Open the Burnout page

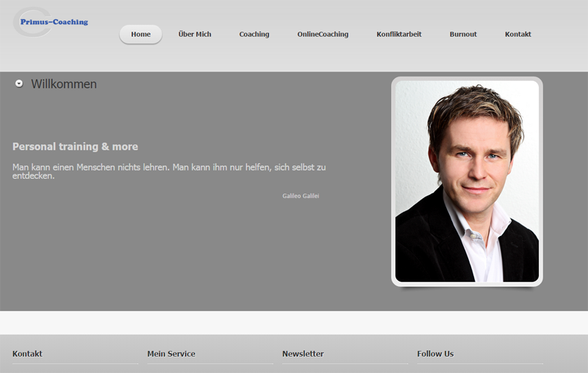click(x=463, y=35)
